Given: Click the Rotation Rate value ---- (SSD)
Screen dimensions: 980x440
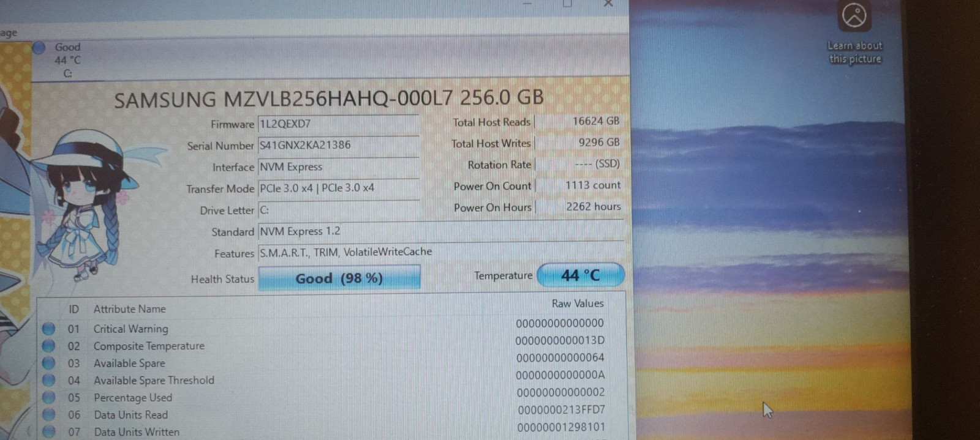Looking at the screenshot, I should point(579,164).
